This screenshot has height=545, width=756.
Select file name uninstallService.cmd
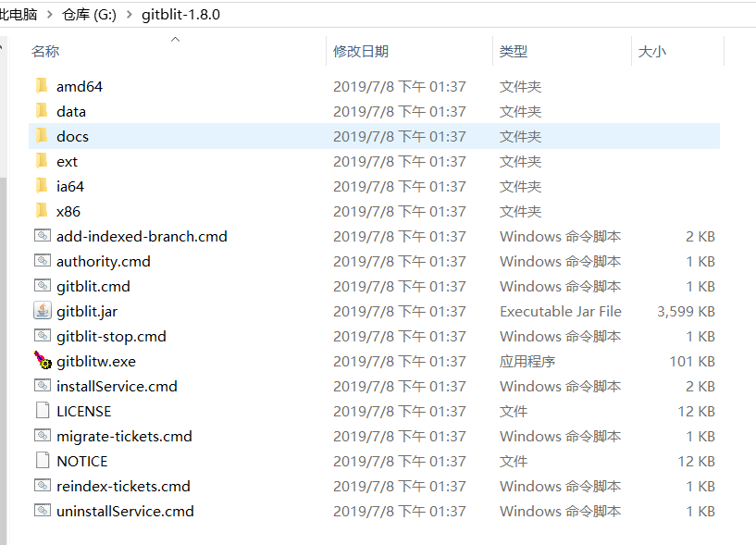125,512
